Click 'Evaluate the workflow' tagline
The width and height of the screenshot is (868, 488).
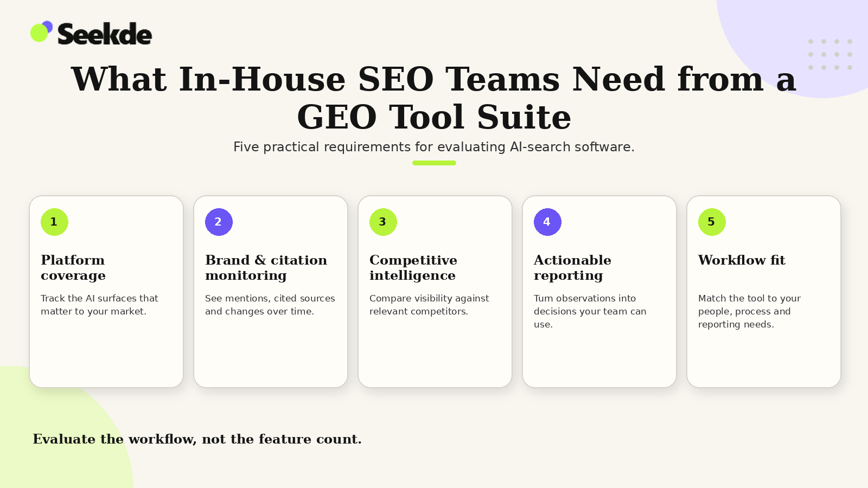pos(197,439)
